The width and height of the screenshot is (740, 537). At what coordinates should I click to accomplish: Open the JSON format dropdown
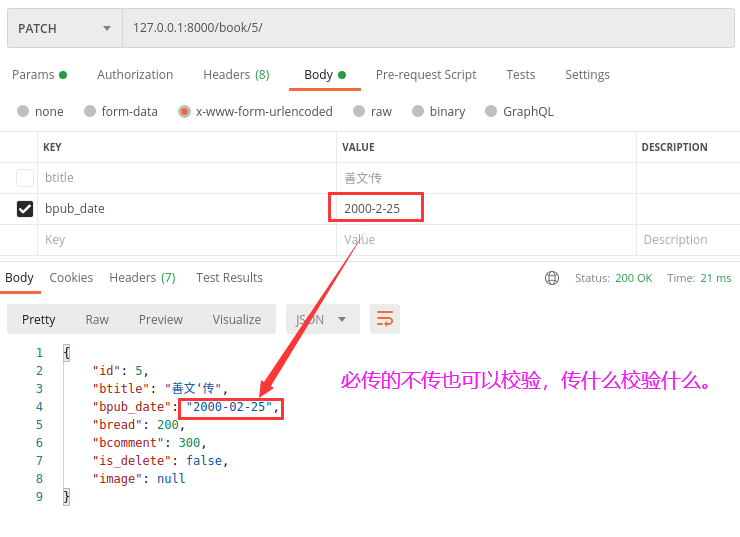(x=323, y=319)
